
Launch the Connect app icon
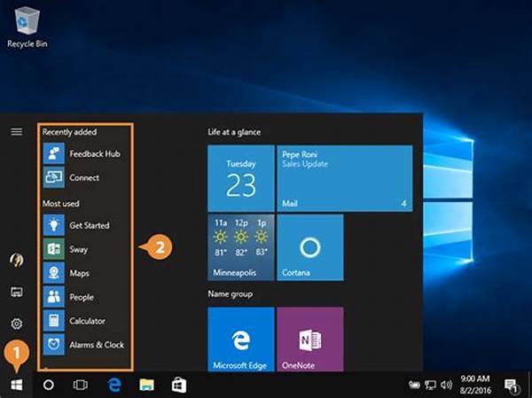tap(53, 177)
